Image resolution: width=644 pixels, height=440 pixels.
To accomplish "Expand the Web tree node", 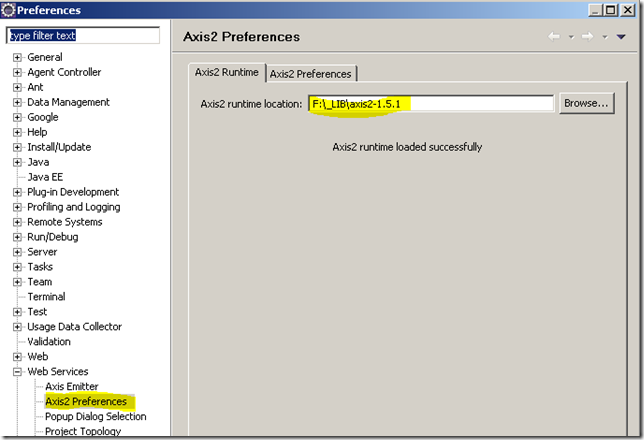I will 17,357.
